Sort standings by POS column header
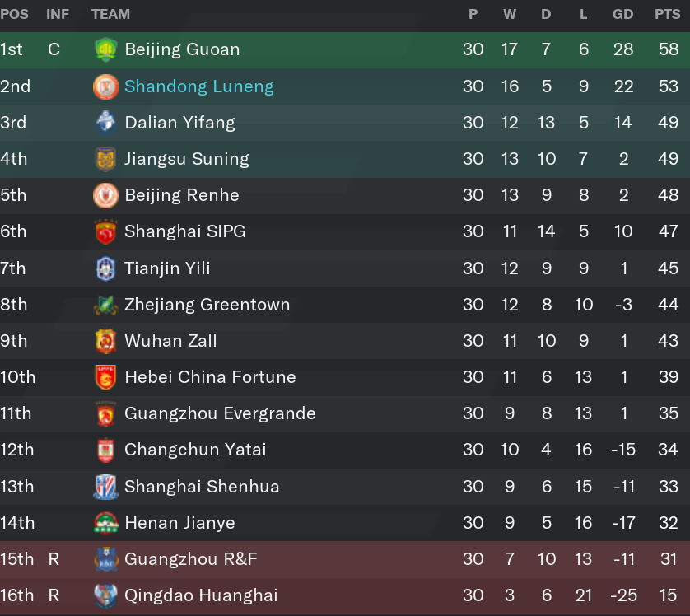This screenshot has width=690, height=616. [14, 15]
